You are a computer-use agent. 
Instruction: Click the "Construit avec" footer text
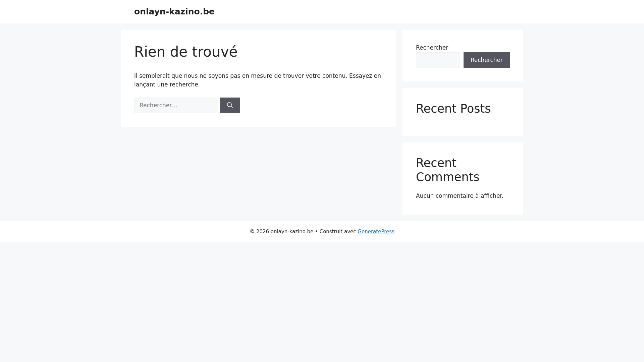click(x=337, y=232)
